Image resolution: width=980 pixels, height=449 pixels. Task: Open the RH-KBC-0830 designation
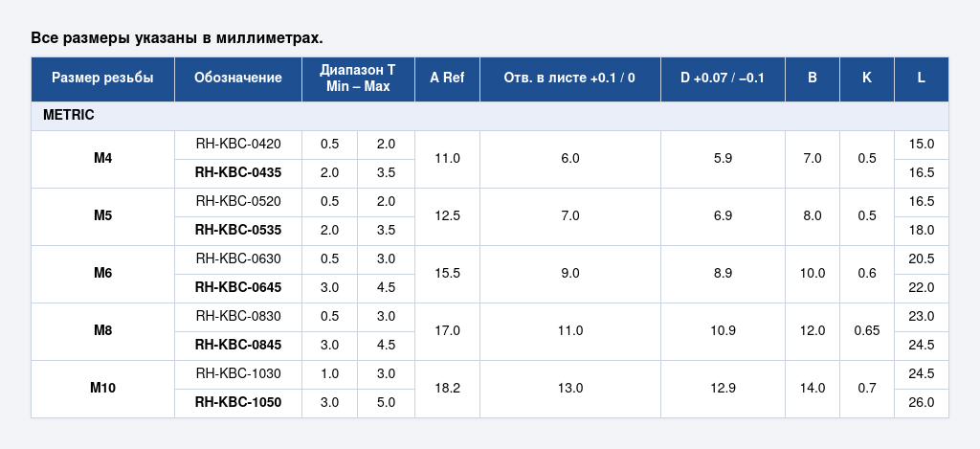tap(238, 316)
